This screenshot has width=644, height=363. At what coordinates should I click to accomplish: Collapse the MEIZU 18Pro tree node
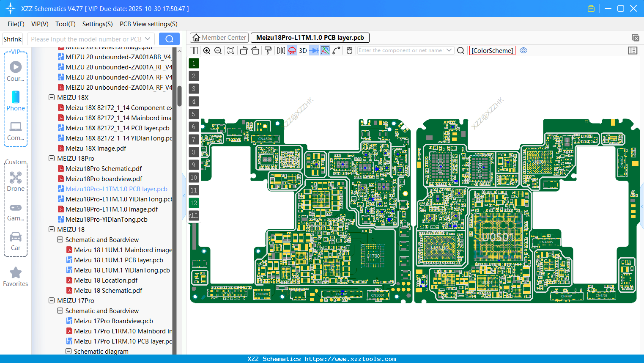tap(51, 158)
